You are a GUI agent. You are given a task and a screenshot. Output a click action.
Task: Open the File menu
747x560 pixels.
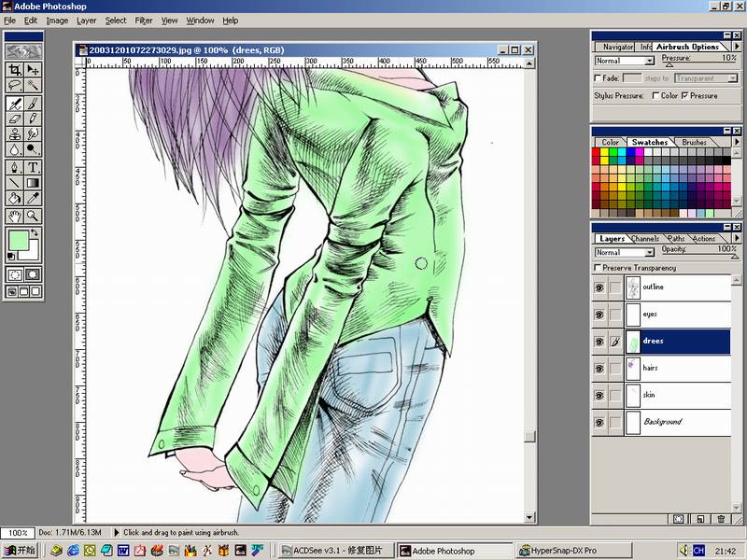tap(10, 21)
